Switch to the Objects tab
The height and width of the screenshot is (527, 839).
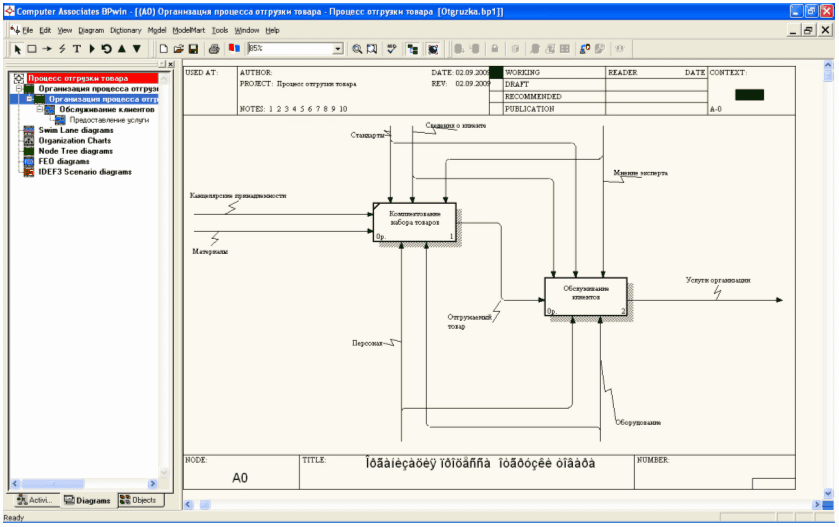click(x=139, y=500)
